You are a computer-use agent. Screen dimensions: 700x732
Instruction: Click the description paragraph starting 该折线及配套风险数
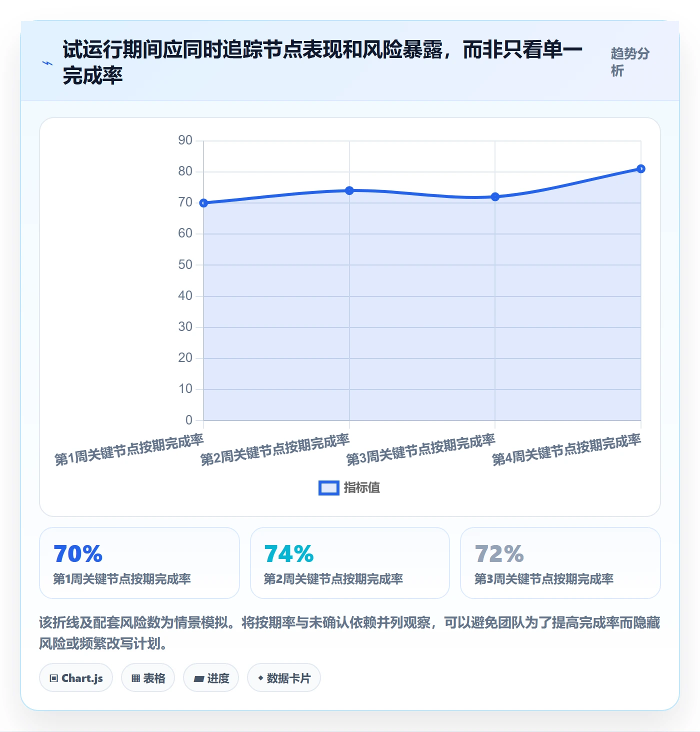click(350, 632)
